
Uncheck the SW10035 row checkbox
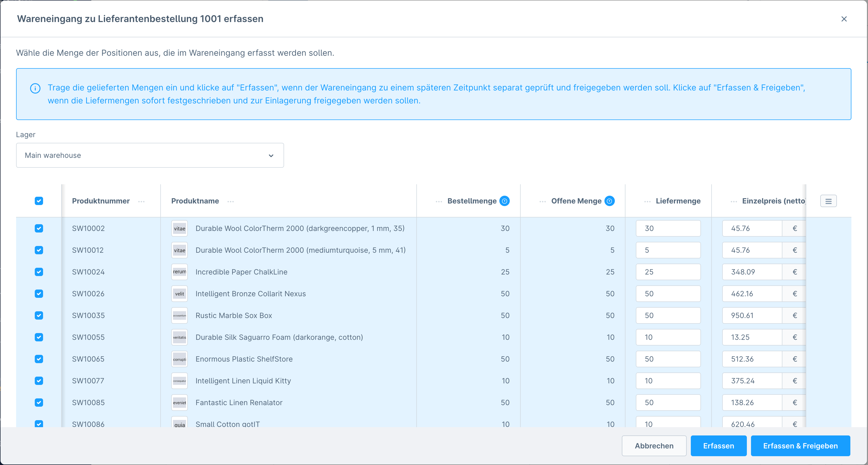(39, 315)
